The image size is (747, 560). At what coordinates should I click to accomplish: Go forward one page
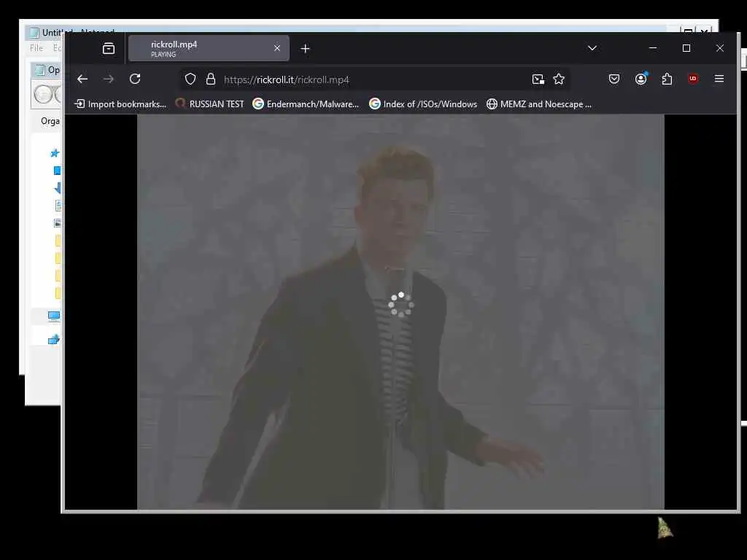109,79
